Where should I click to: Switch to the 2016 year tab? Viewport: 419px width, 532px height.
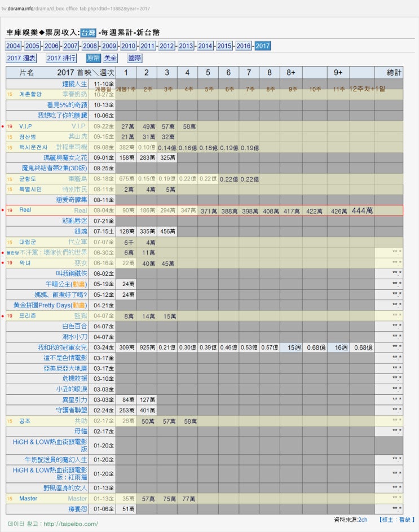click(x=244, y=46)
